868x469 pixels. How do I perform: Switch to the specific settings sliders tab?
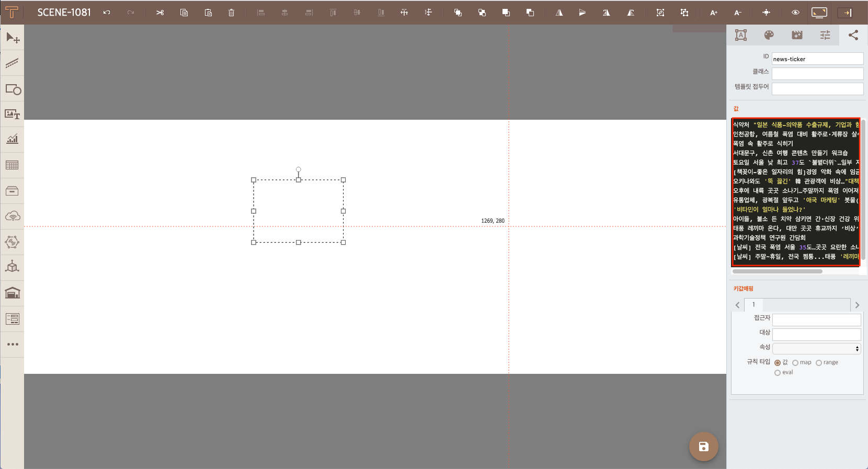(x=825, y=35)
